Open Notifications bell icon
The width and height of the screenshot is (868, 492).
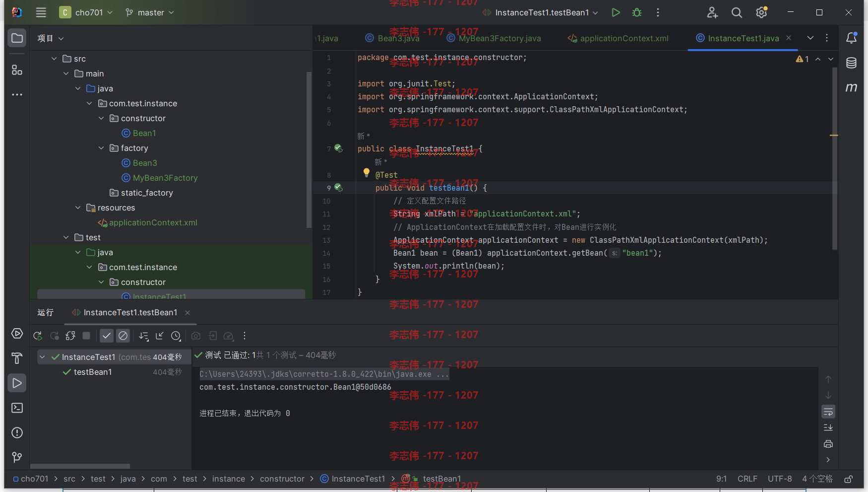pos(851,38)
